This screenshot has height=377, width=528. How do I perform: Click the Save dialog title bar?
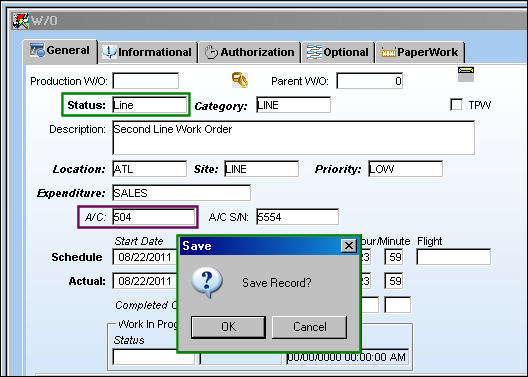[269, 246]
